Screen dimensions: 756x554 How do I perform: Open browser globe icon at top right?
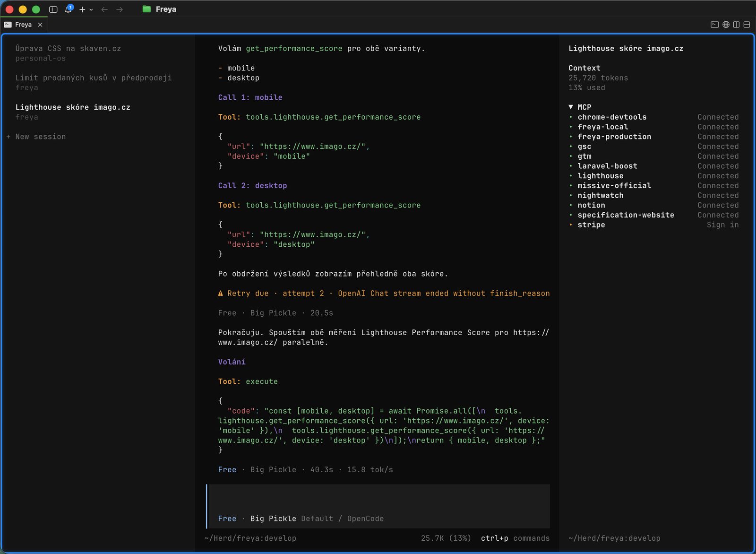726,25
